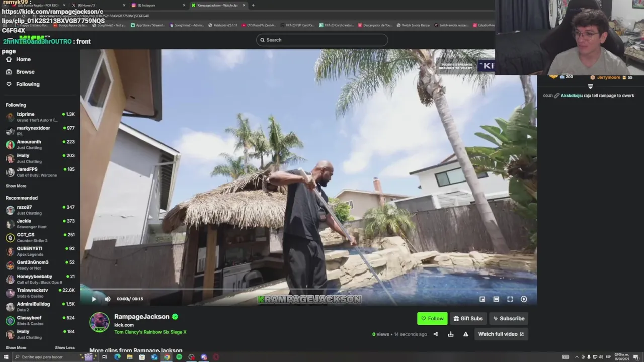644x362 pixels.
Task: Open Twitch Emote Resizer bookmark
Action: coord(413,25)
